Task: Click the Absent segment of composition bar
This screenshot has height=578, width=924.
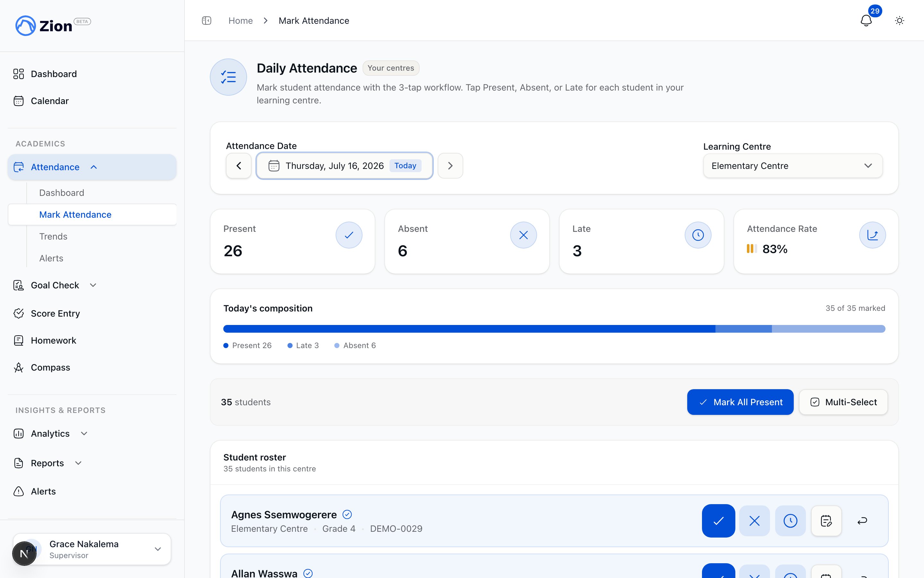Action: [828, 329]
